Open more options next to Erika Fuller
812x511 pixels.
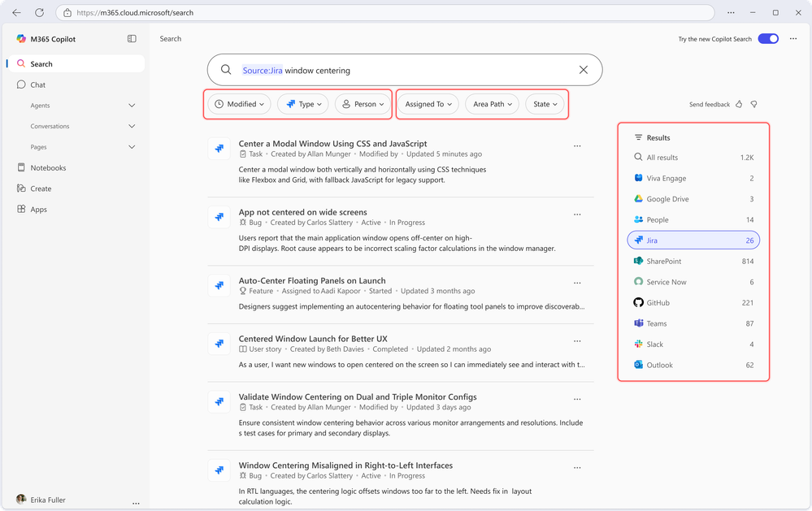click(136, 503)
